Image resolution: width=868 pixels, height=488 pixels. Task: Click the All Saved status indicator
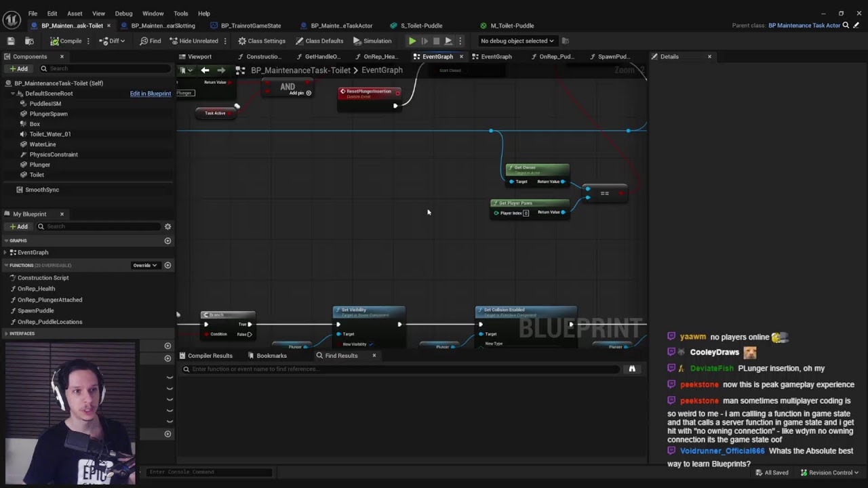772,472
